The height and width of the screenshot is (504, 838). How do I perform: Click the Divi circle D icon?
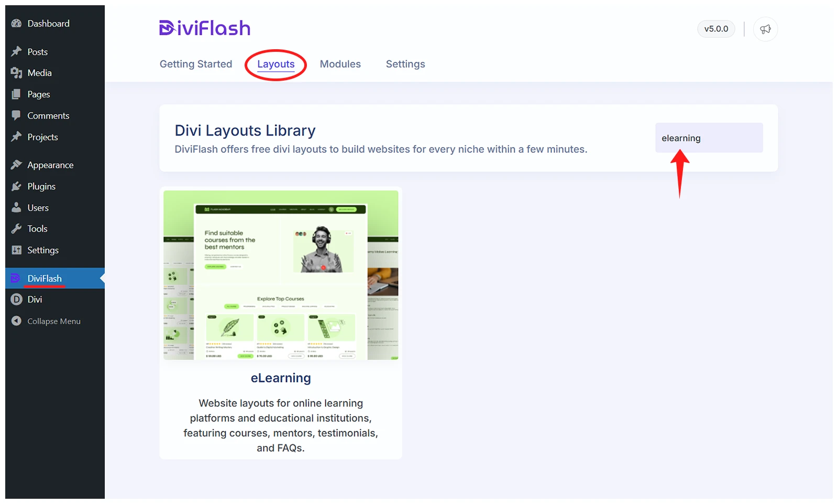16,299
